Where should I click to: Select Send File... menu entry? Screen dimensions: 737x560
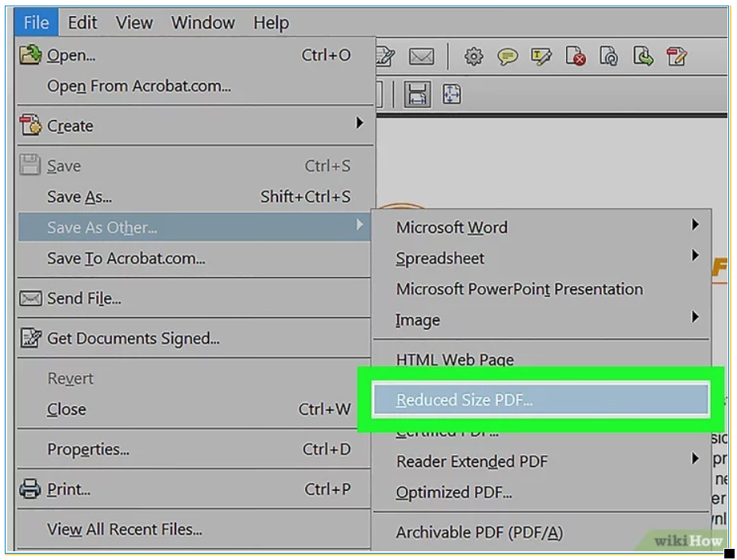pos(194,299)
